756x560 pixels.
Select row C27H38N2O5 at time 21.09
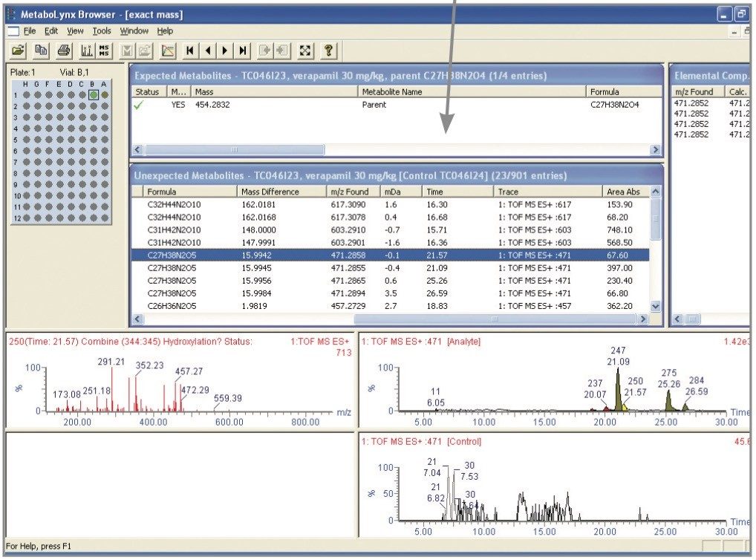[390, 267]
